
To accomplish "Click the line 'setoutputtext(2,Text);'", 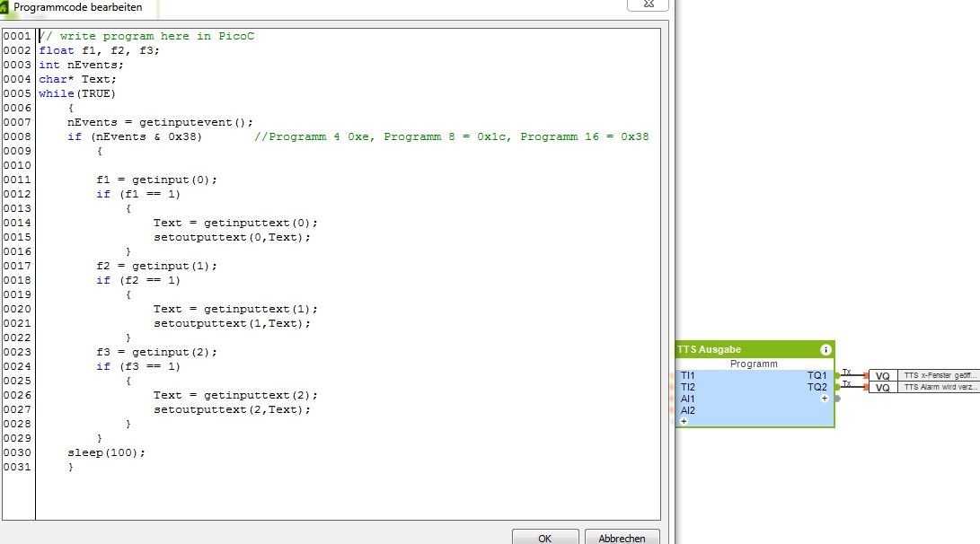I will click(232, 409).
